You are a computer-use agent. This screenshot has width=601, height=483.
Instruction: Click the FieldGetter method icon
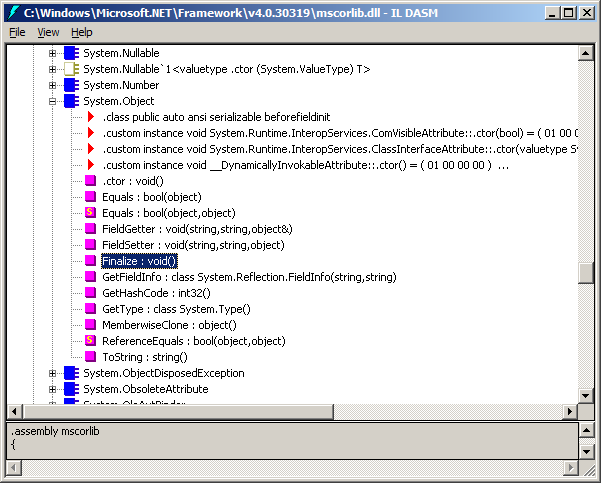coord(90,228)
